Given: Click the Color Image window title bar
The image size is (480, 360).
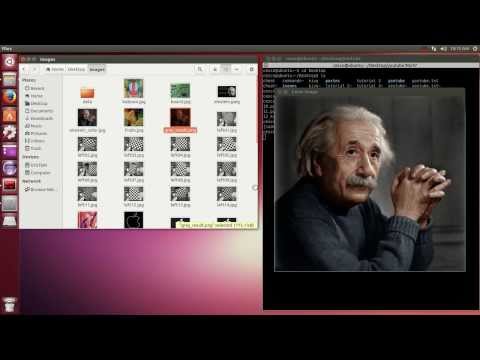Looking at the screenshot, I should point(370,92).
